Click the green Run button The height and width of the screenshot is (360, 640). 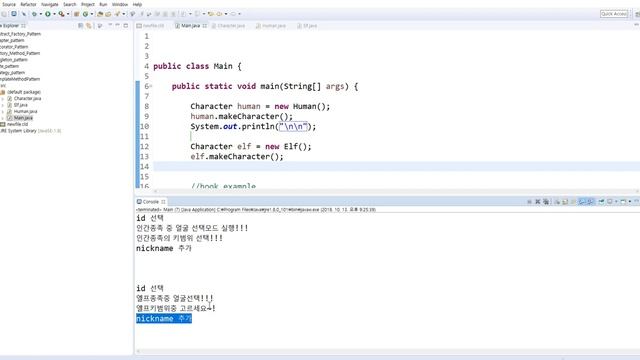point(48,14)
